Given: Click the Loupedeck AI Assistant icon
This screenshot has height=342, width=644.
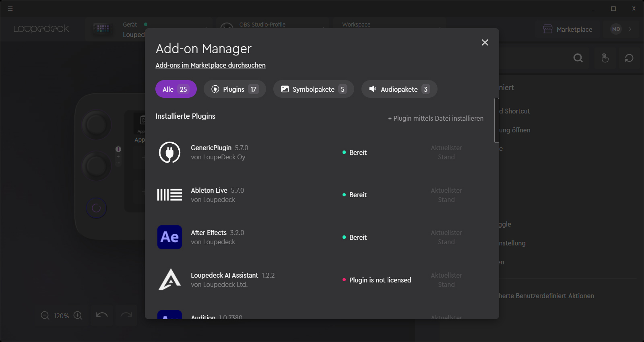Looking at the screenshot, I should [169, 280].
